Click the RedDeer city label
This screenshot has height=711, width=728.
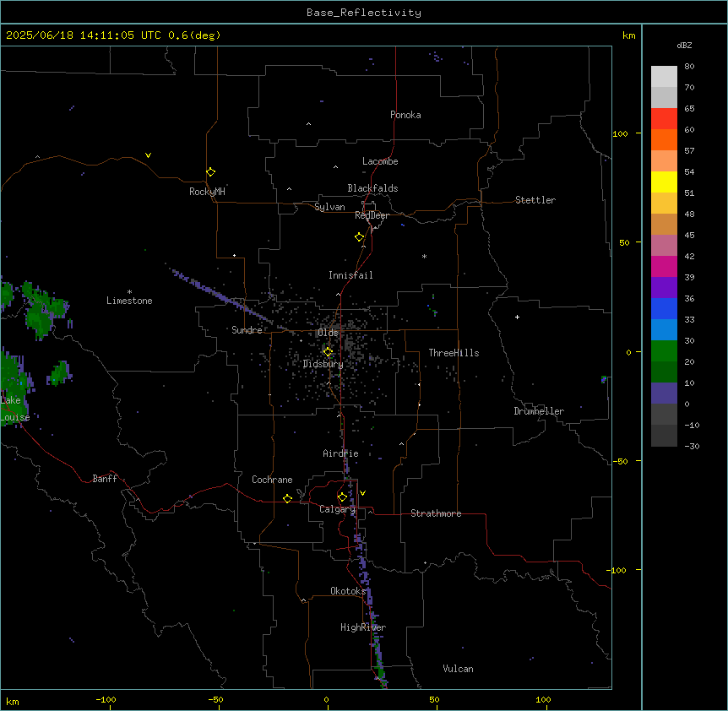coord(372,215)
